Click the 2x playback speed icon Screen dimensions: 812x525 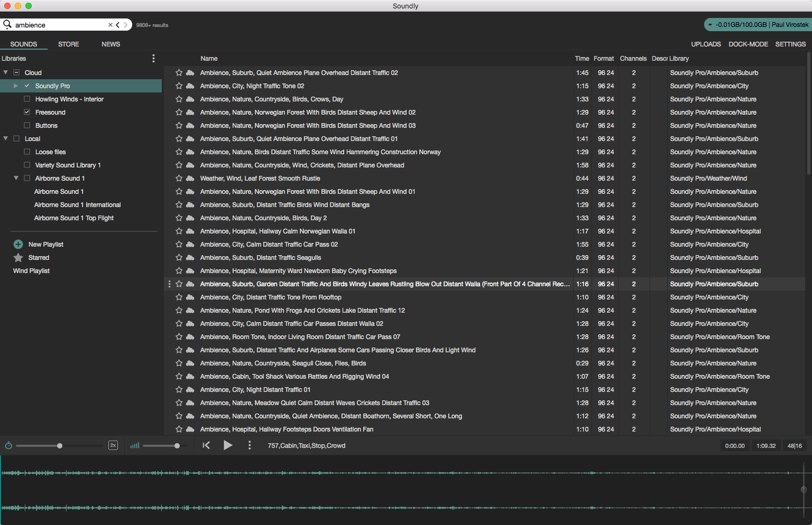click(x=113, y=445)
